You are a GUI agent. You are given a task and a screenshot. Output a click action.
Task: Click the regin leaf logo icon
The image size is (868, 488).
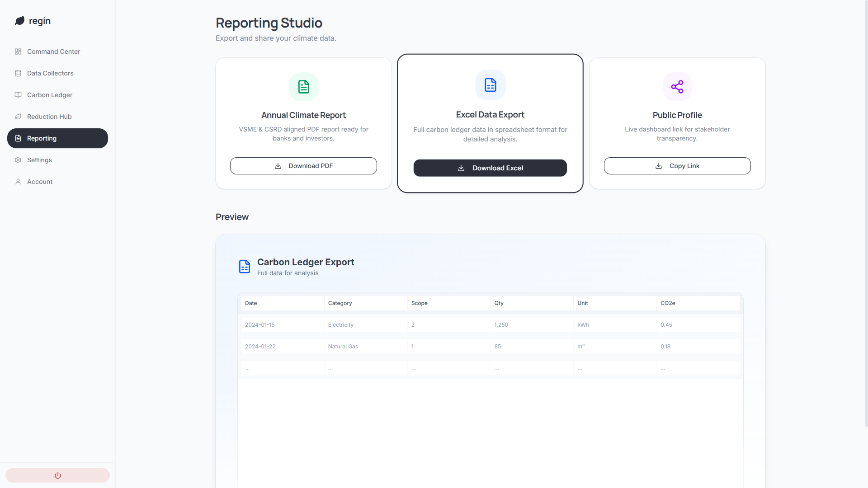[19, 21]
